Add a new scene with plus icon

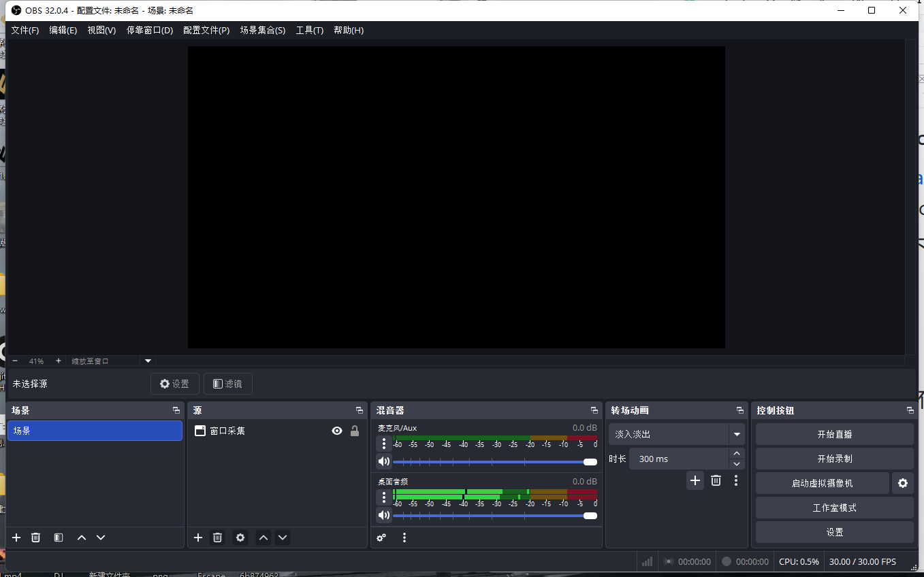pyautogui.click(x=16, y=538)
